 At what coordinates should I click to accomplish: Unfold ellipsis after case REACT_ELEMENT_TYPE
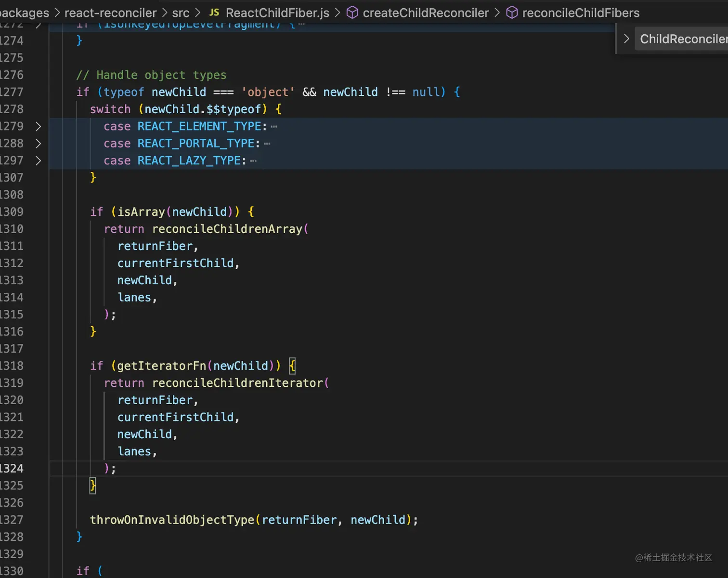point(274,127)
